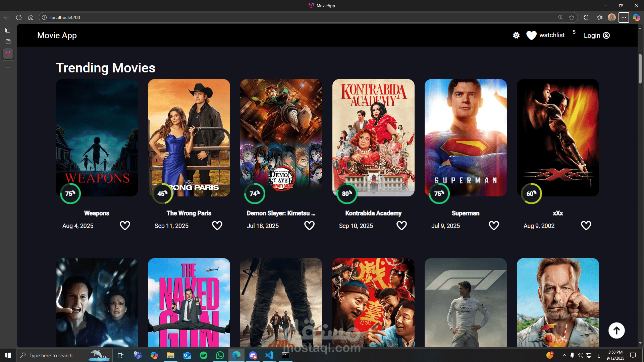Open the Windows Start menu

tap(8, 355)
